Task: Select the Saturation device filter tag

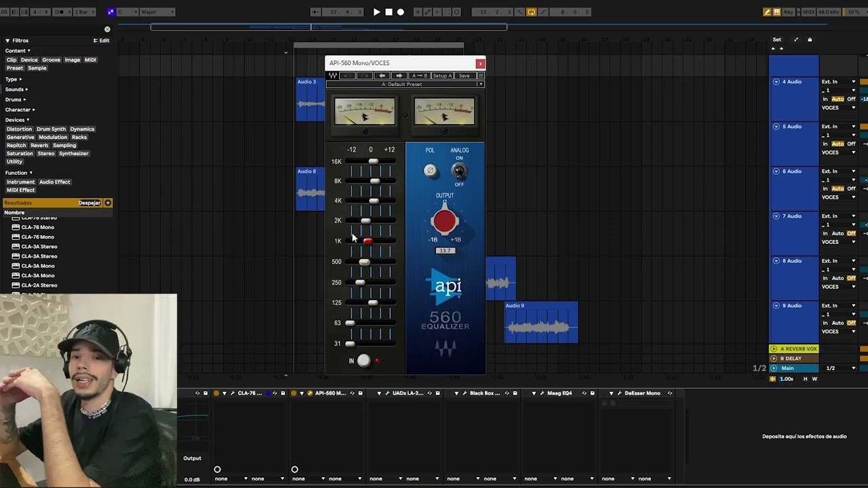Action: (20, 153)
